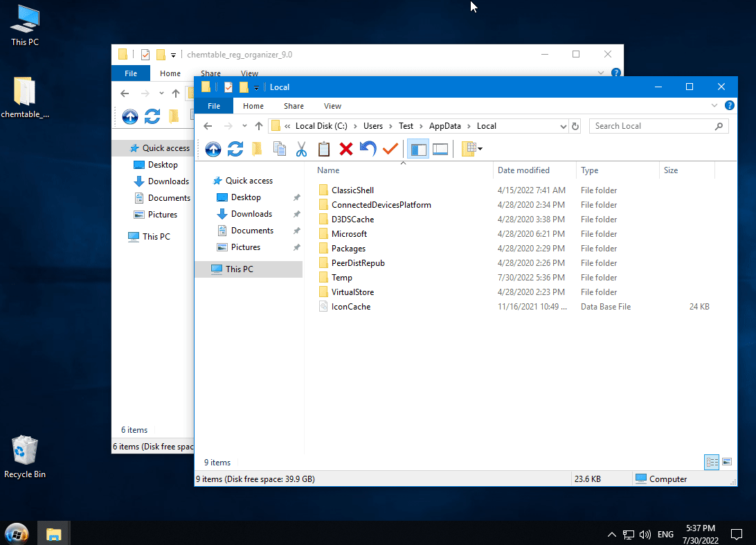
Task: Select the ClassicShell folder
Action: coord(352,190)
